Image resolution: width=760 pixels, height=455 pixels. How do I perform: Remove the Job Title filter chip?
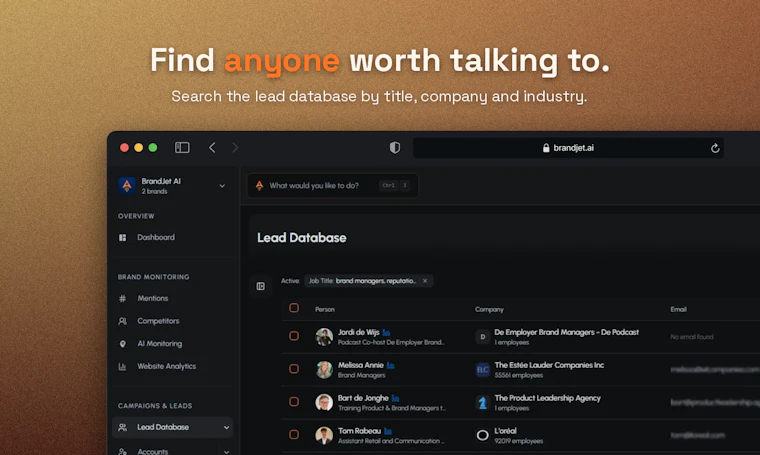425,281
